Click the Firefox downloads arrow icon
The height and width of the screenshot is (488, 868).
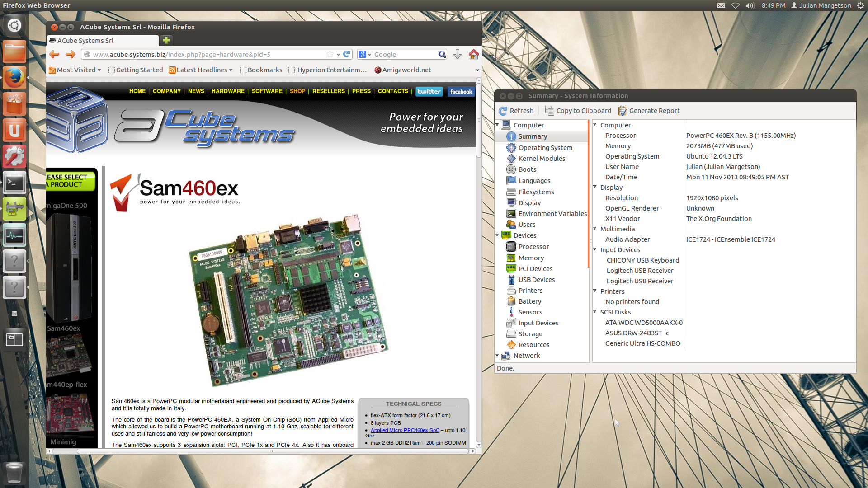[458, 55]
